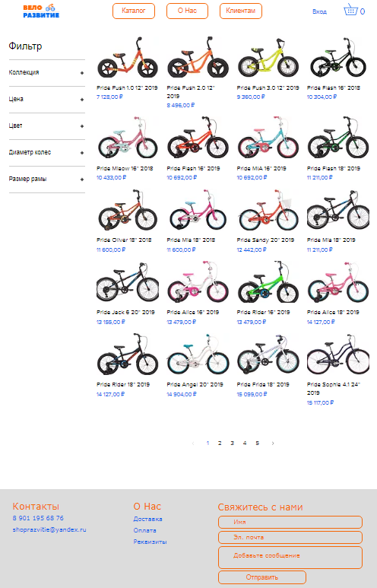Expand the Коллекция filter
This screenshot has height=588, width=377.
pos(47,73)
